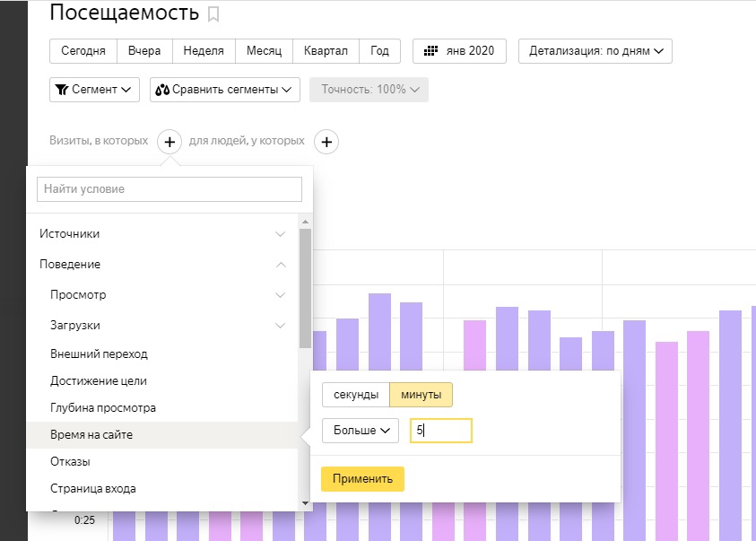Screen dimensions: 756x541
Task: Expand the Источники section
Action: [x=161, y=234]
